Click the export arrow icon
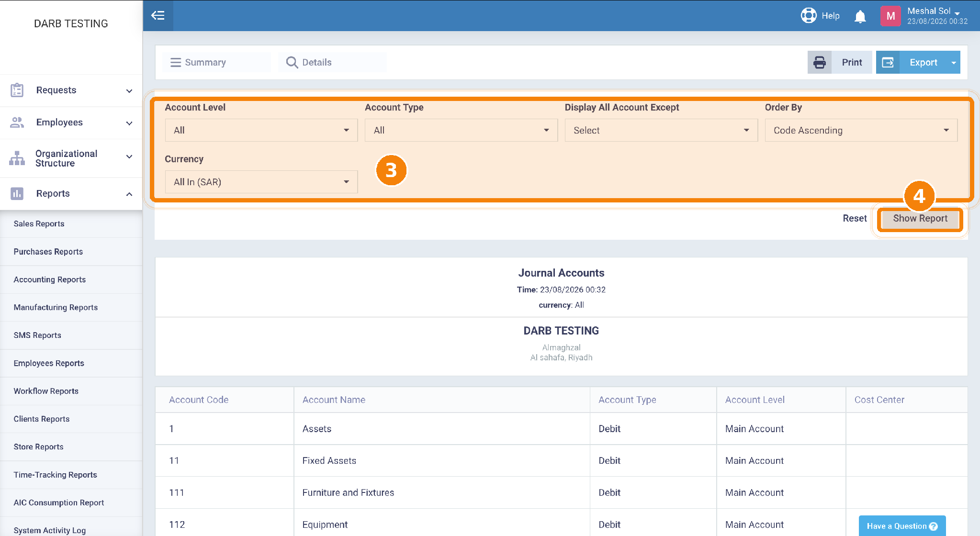This screenshot has height=536, width=980. point(888,62)
